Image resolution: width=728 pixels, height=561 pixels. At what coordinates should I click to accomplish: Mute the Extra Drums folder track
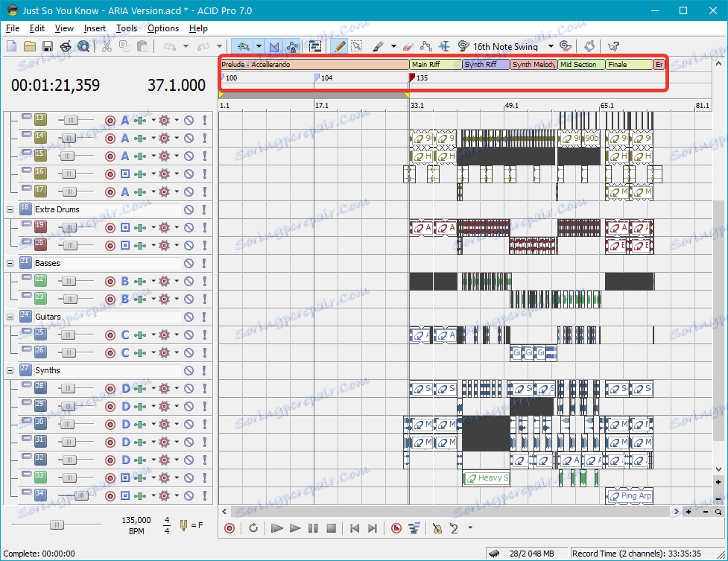click(189, 210)
